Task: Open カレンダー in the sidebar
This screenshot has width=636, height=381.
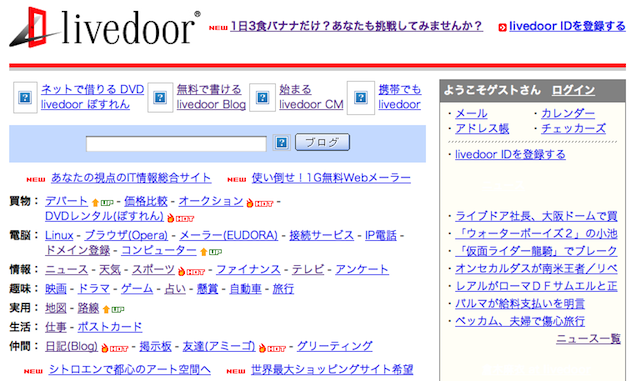Action: point(568,114)
